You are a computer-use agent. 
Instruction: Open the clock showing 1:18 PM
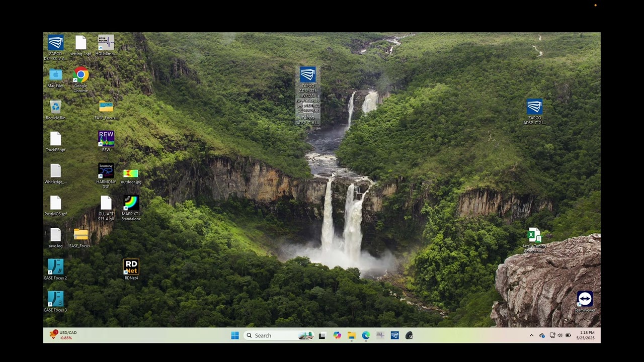coord(586,335)
